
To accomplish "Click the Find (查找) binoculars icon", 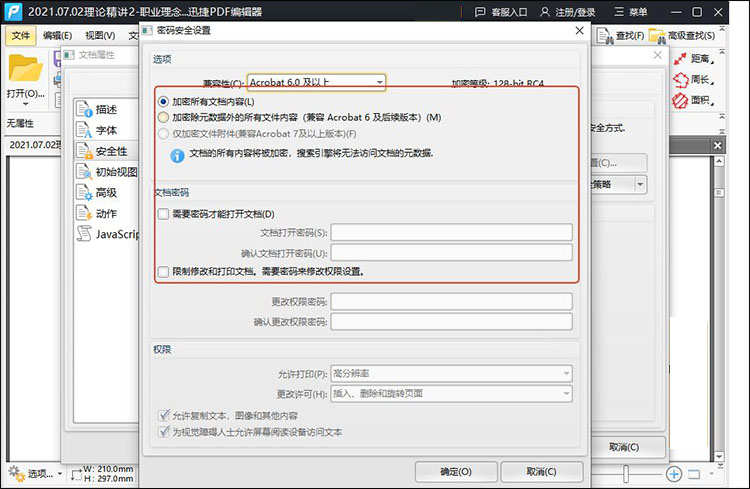I will [x=605, y=36].
